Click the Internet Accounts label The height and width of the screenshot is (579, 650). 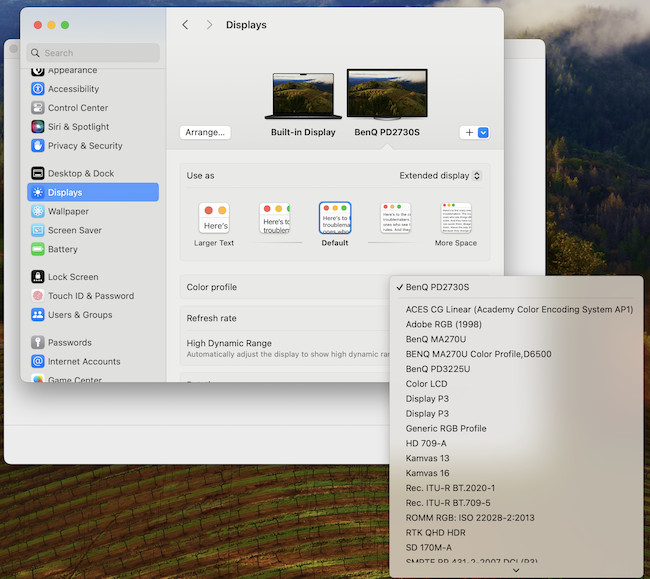pos(84,361)
